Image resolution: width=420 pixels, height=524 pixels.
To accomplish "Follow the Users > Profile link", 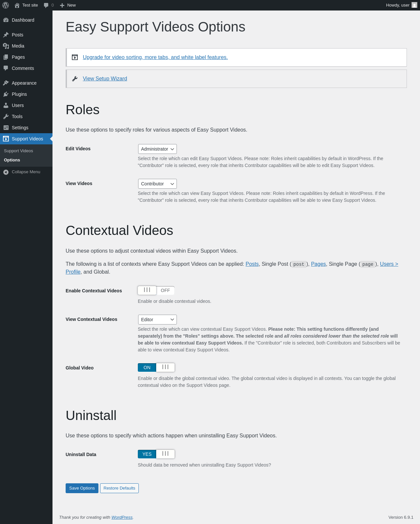I will point(389,264).
